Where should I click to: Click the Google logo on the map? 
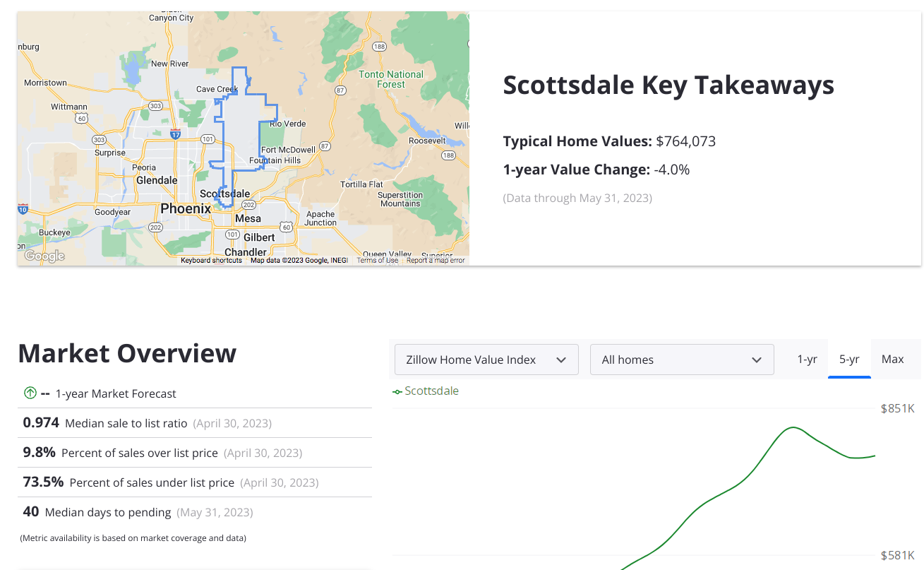44,256
